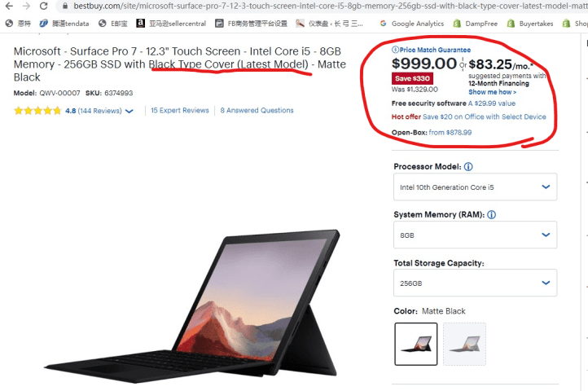The image size is (588, 391).
Task: Click the Processor Model info icon
Action: [x=468, y=167]
